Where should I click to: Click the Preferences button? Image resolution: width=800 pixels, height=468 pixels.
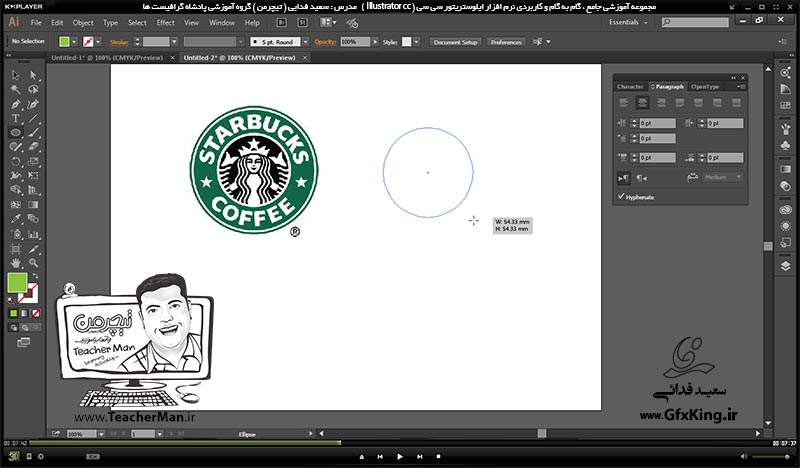pyautogui.click(x=506, y=42)
